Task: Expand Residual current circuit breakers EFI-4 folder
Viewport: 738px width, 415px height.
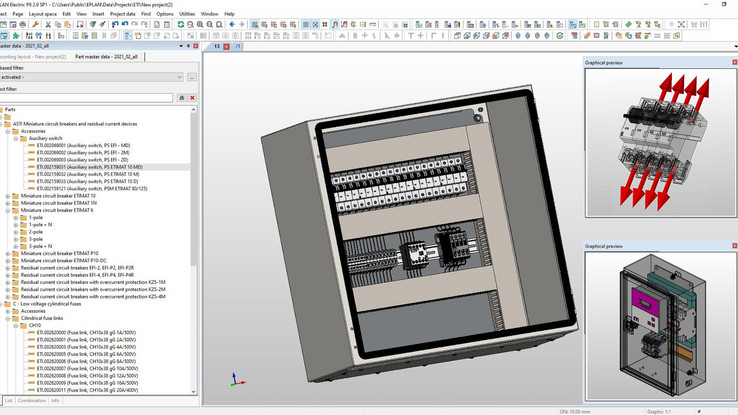Action: coord(8,275)
